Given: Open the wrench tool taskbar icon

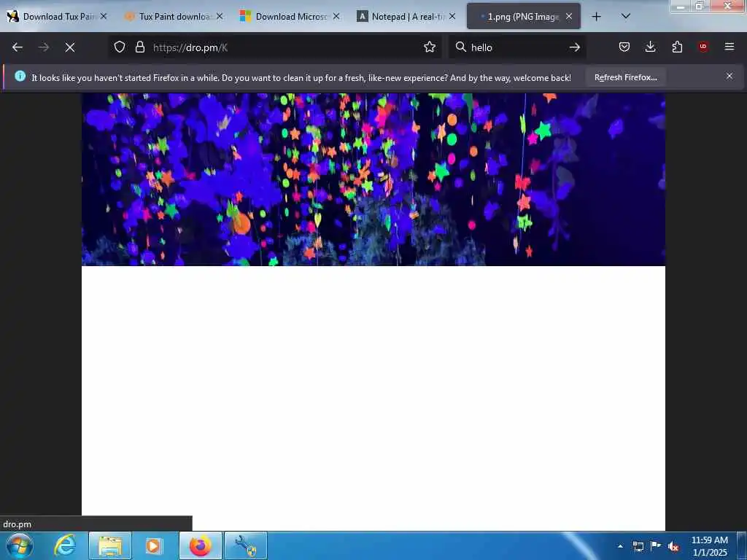Looking at the screenshot, I should 245,545.
